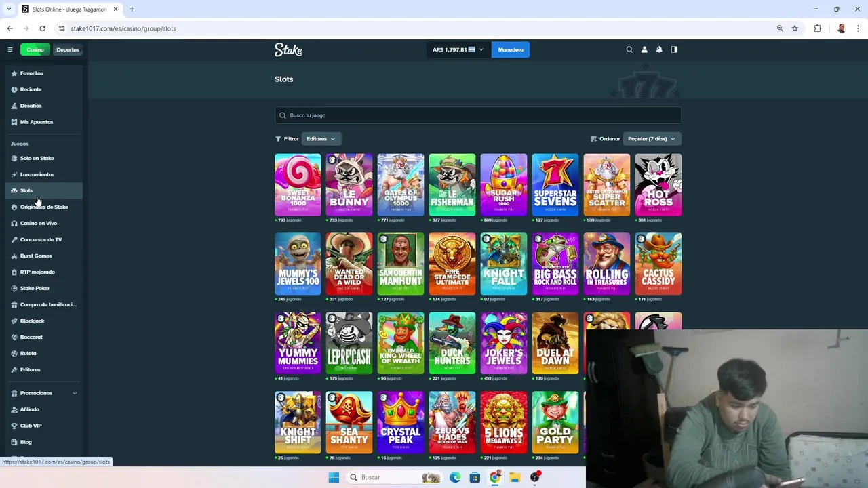Expand the Promociones sidebar section
Viewport: 868px width, 488px height.
pos(44,393)
